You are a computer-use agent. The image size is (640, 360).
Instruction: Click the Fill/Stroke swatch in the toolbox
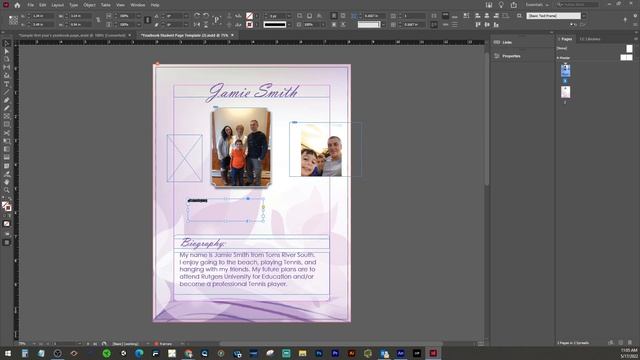[x=6, y=206]
